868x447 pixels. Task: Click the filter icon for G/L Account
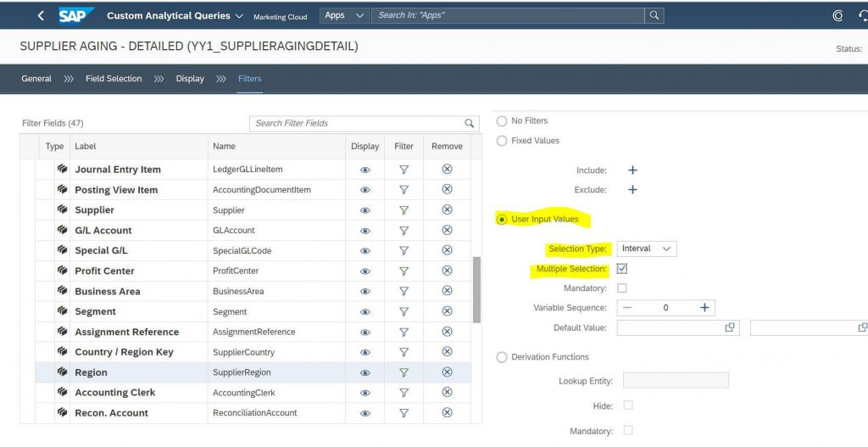404,231
